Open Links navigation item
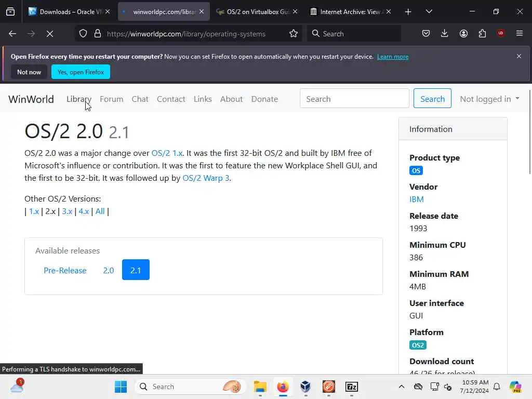Image resolution: width=532 pixels, height=399 pixels. coord(203,99)
